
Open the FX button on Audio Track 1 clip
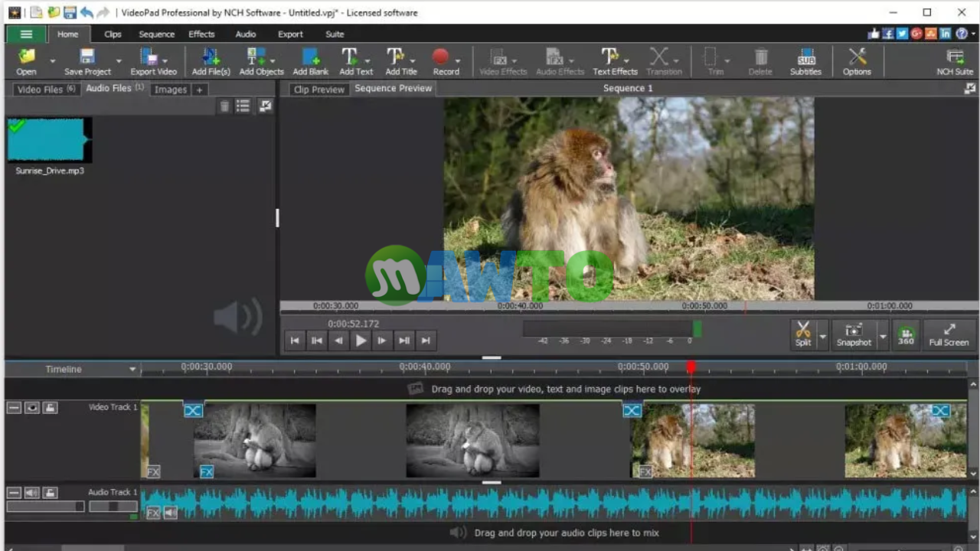point(153,513)
